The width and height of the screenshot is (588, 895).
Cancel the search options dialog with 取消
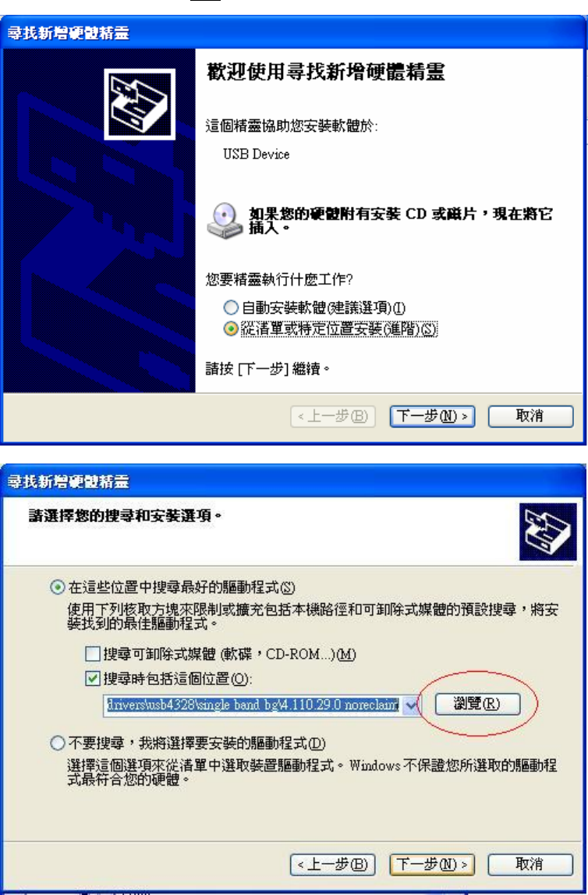(x=530, y=864)
